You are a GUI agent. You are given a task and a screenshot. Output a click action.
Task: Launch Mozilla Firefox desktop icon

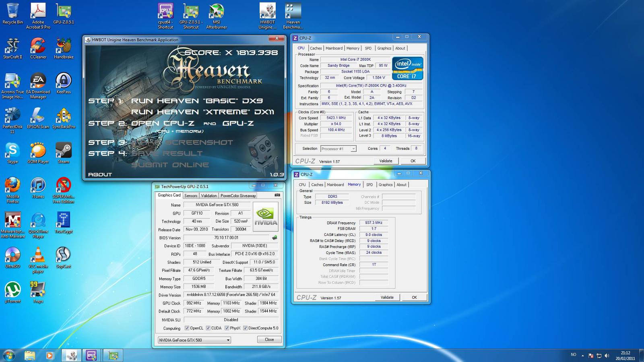click(x=12, y=190)
